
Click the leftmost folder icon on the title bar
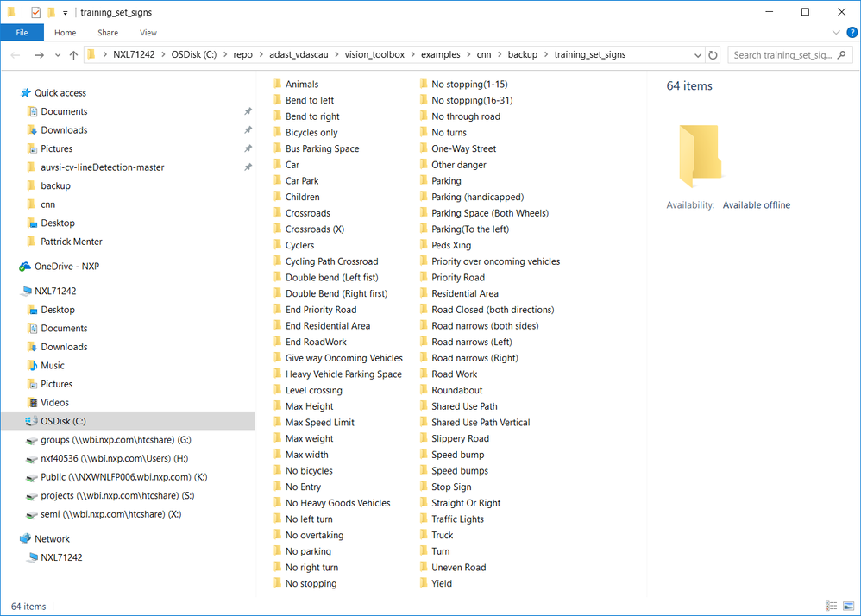click(9, 12)
